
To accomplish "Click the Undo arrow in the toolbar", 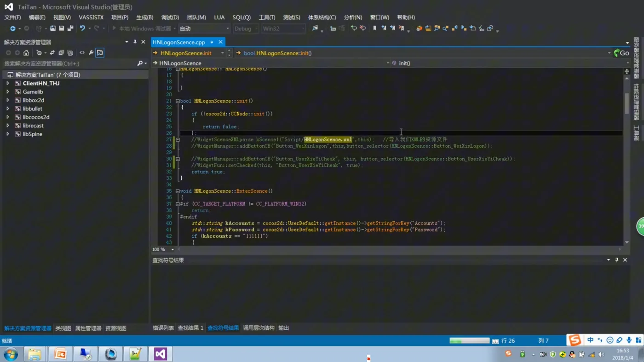I will 82,29.
